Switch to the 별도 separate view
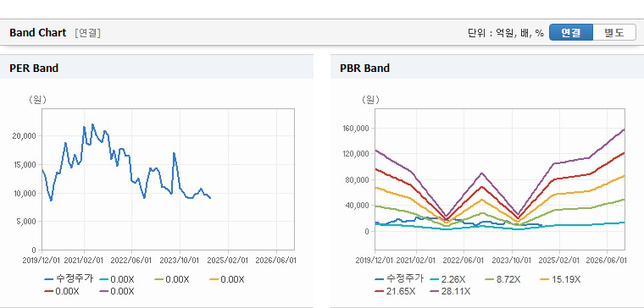This screenshot has width=644, height=308. [614, 32]
